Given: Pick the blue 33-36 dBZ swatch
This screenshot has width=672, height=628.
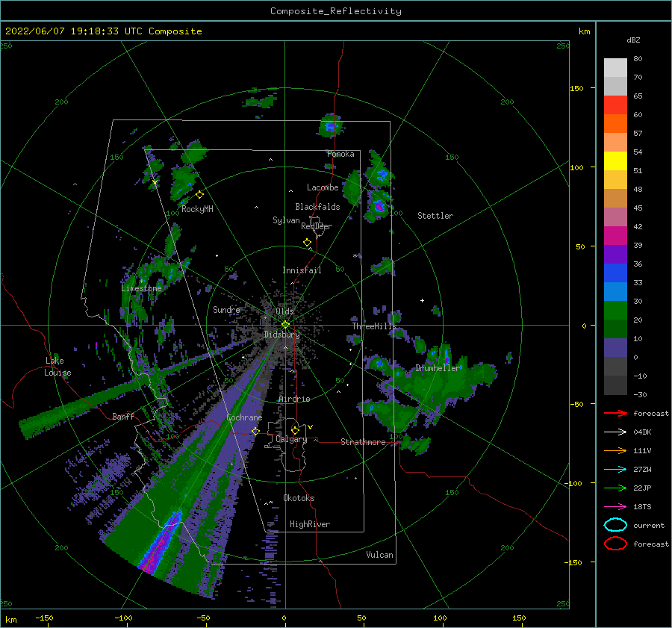Looking at the screenshot, I should tap(615, 273).
